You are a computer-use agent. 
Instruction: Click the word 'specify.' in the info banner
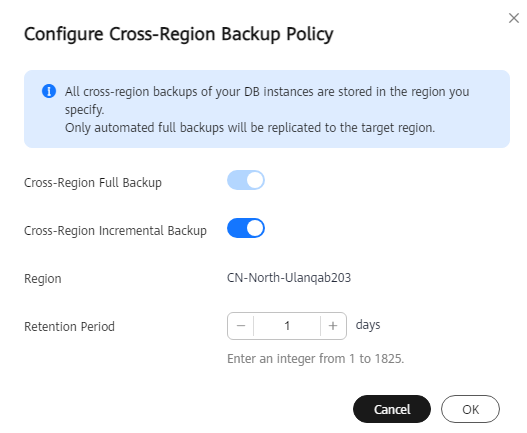(84, 110)
